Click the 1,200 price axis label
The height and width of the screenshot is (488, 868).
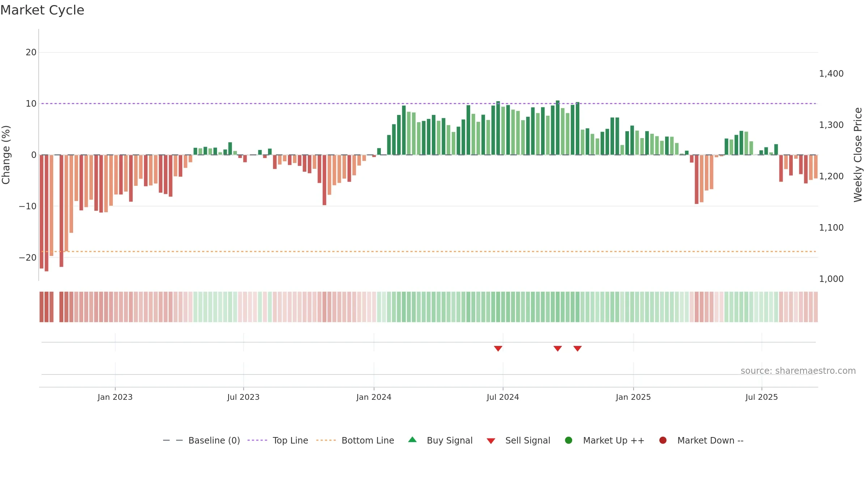[831, 176]
